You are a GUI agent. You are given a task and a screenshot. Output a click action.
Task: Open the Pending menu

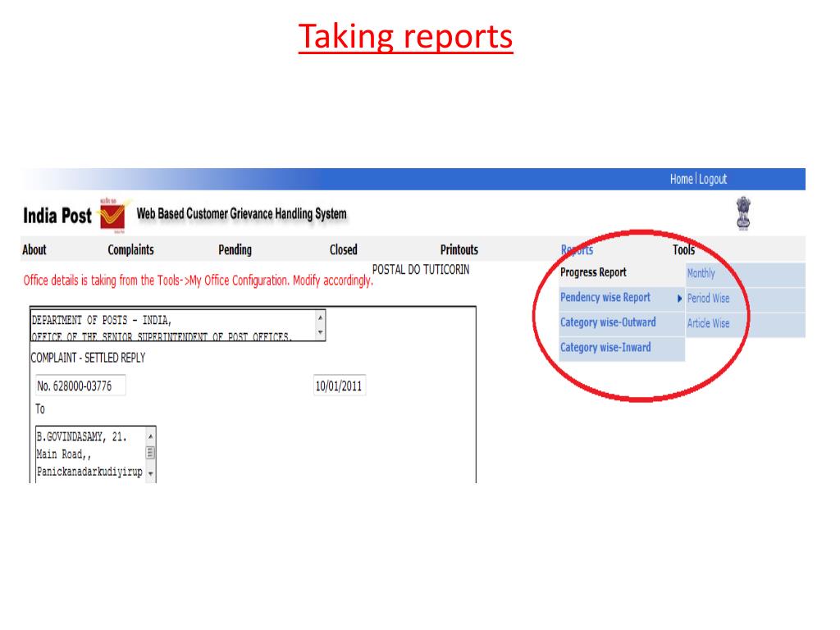click(235, 249)
